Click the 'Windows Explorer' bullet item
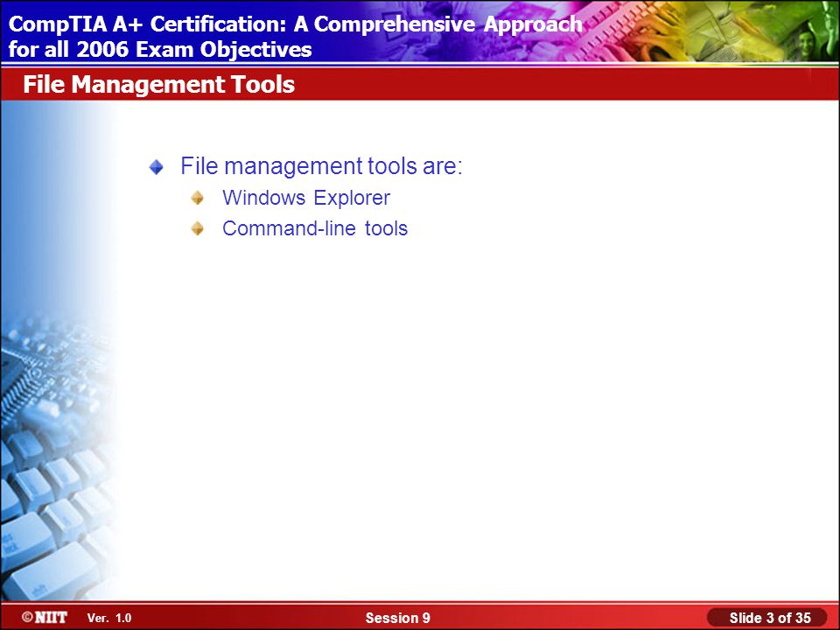The width and height of the screenshot is (840, 630). point(306,198)
